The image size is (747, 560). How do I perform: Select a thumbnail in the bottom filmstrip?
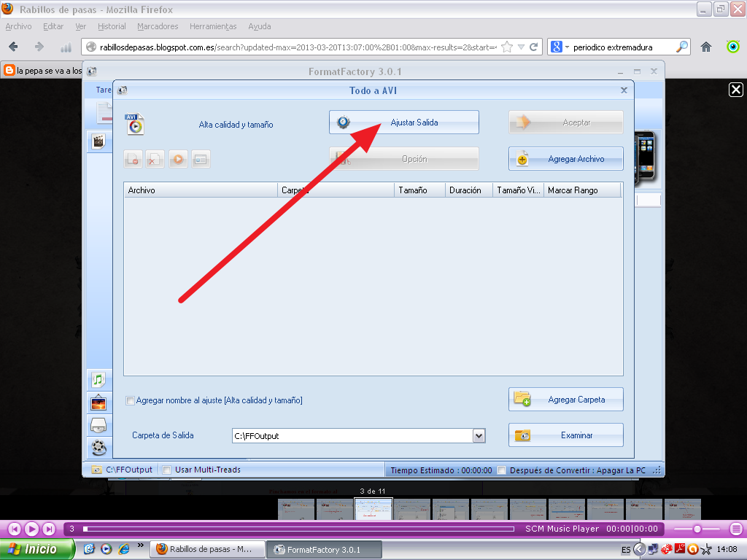pyautogui.click(x=373, y=508)
